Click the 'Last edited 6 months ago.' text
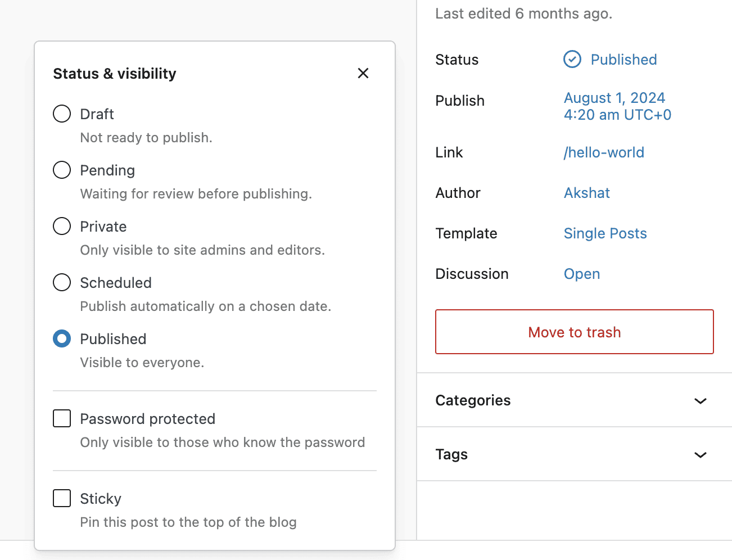Viewport: 732px width, 560px height. point(524,13)
